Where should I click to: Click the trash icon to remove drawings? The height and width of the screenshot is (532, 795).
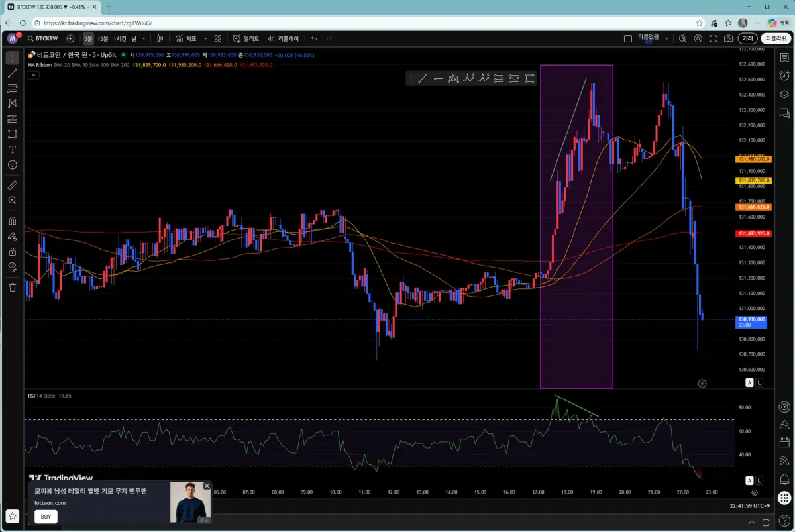pos(12,287)
